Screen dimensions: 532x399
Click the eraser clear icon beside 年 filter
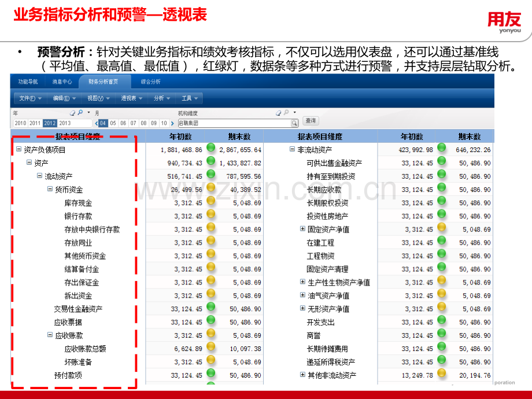click(x=73, y=113)
